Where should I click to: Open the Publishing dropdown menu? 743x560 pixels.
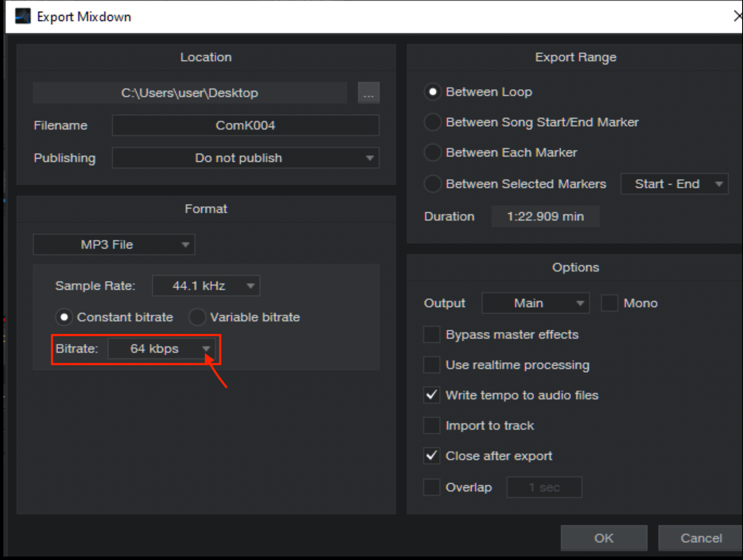245,158
